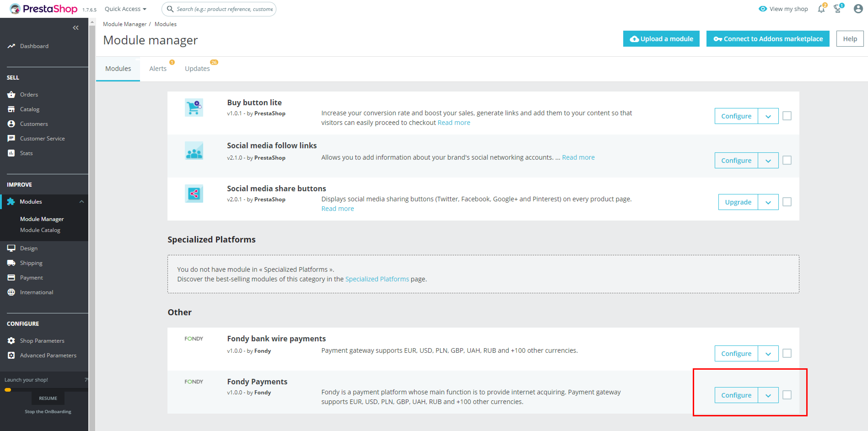Click the Stats bar chart icon

coord(11,153)
